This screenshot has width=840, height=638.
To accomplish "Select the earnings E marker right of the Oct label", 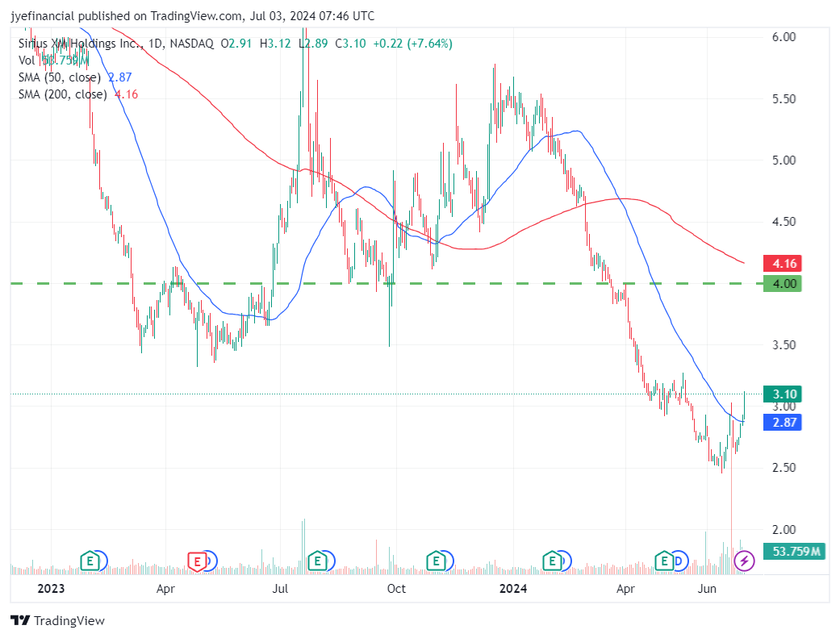I will [436, 561].
